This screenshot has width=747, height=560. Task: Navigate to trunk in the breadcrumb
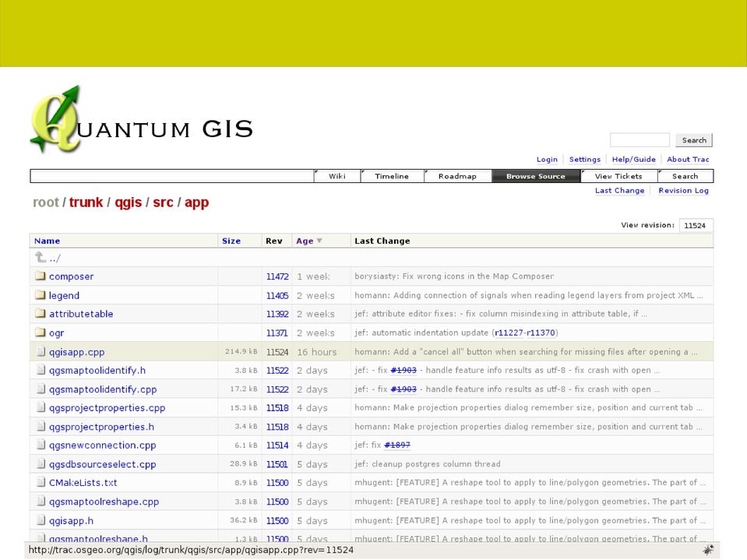tap(86, 203)
